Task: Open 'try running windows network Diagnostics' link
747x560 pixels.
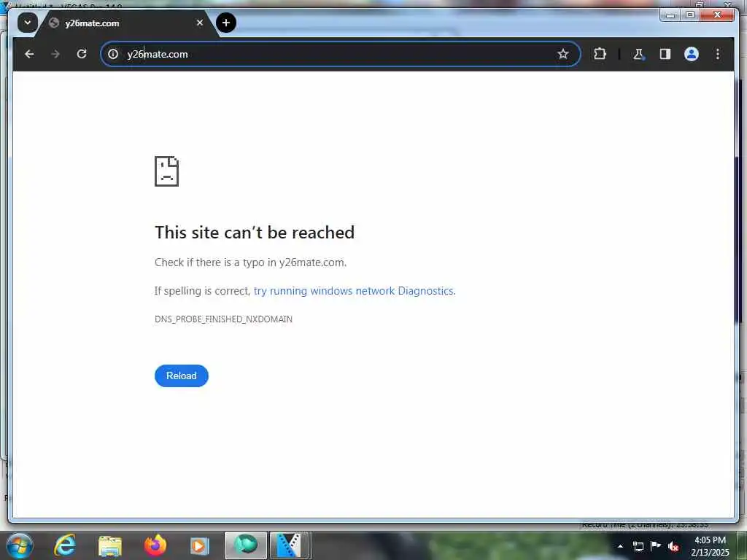Action: [355, 290]
